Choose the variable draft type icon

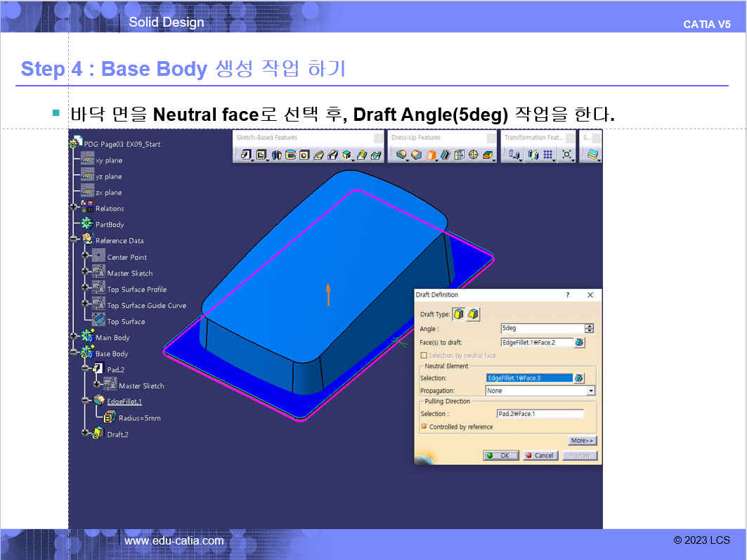(x=473, y=314)
